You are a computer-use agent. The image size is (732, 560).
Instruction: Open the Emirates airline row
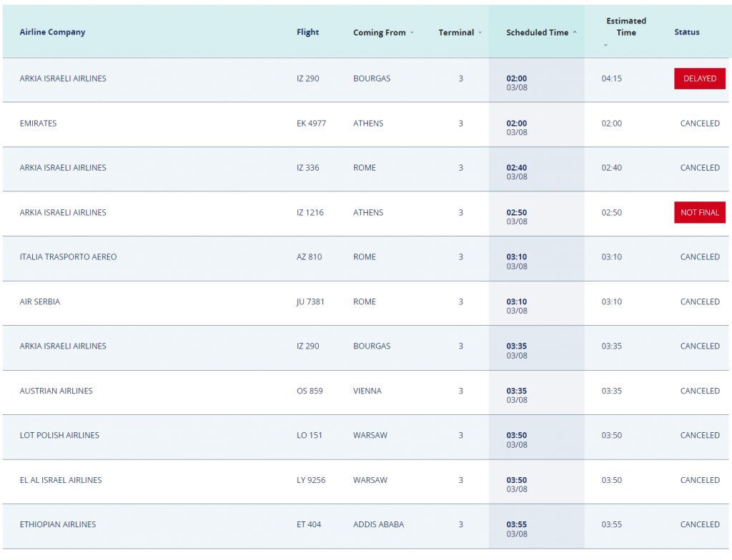[39, 124]
